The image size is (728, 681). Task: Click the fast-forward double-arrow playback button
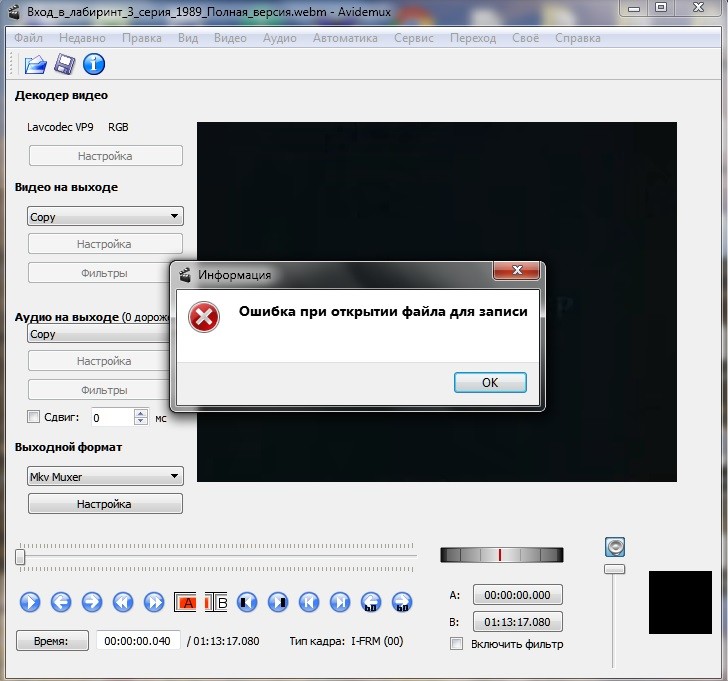(154, 602)
